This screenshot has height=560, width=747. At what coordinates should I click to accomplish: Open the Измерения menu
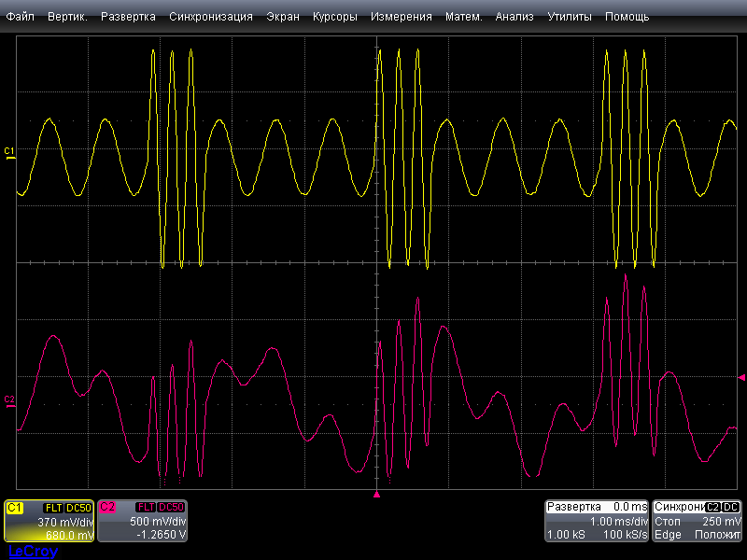tap(401, 17)
